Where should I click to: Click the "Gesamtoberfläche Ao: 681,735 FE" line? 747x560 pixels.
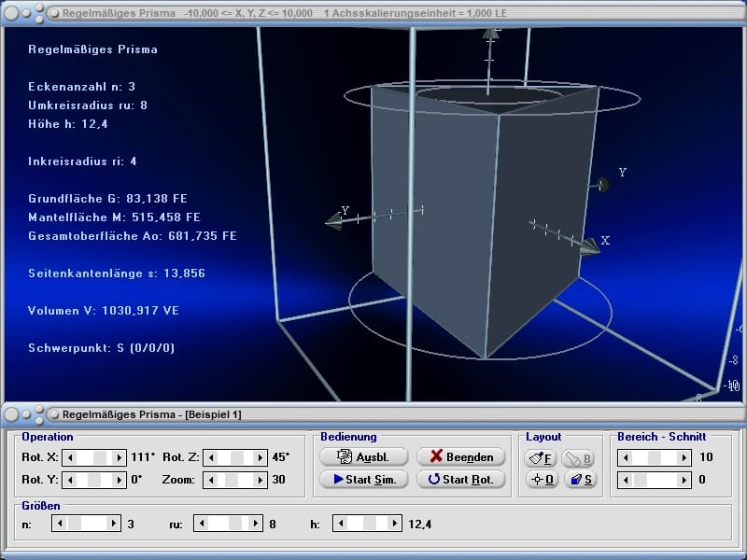click(133, 236)
